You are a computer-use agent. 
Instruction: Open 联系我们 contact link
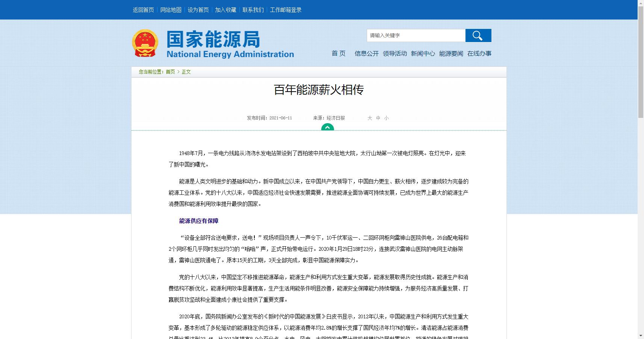click(253, 10)
